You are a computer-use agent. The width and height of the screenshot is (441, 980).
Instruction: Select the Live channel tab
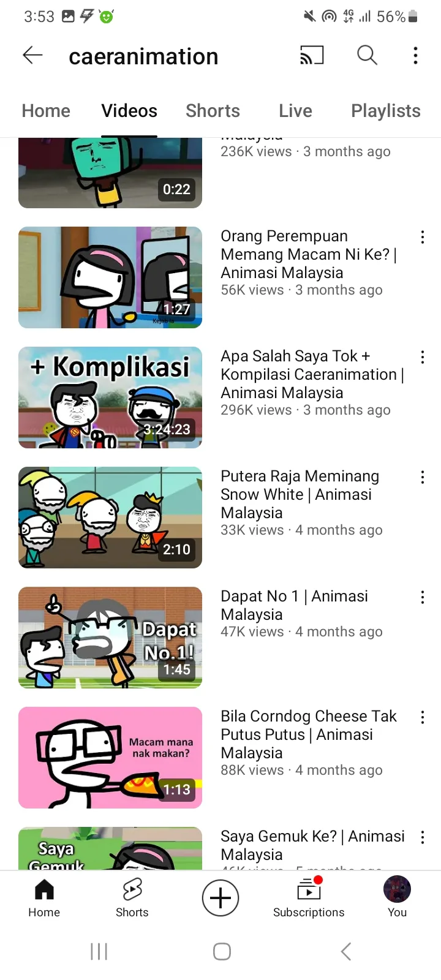pos(295,111)
